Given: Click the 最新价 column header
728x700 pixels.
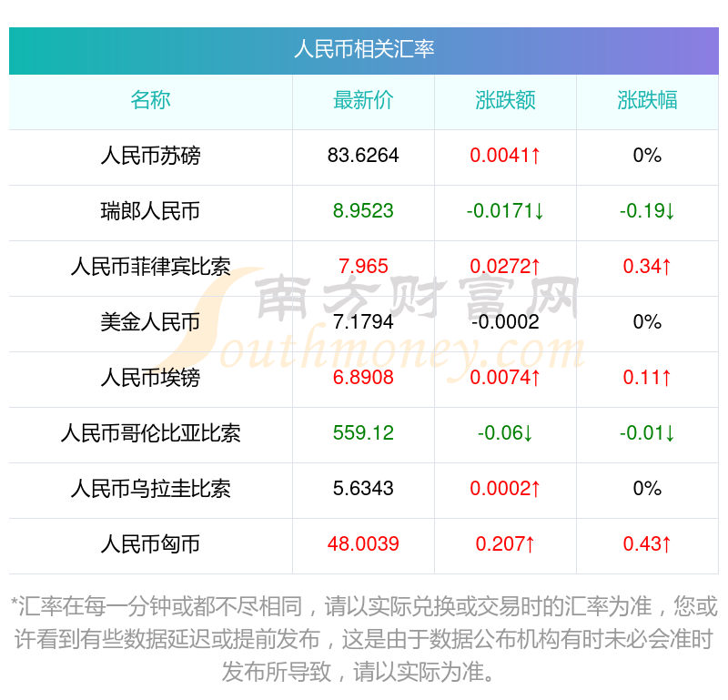Looking at the screenshot, I should (363, 100).
